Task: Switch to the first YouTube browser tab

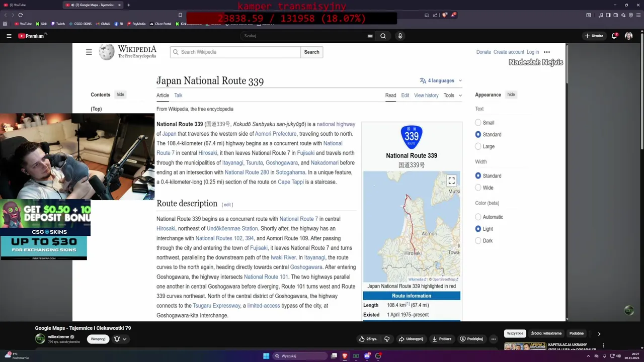Action: point(30,5)
